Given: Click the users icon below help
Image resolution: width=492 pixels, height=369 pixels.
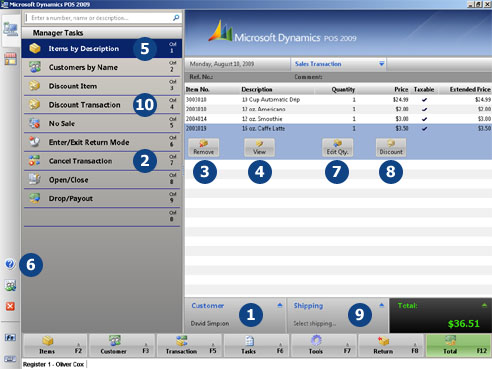Looking at the screenshot, I should pyautogui.click(x=10, y=285).
